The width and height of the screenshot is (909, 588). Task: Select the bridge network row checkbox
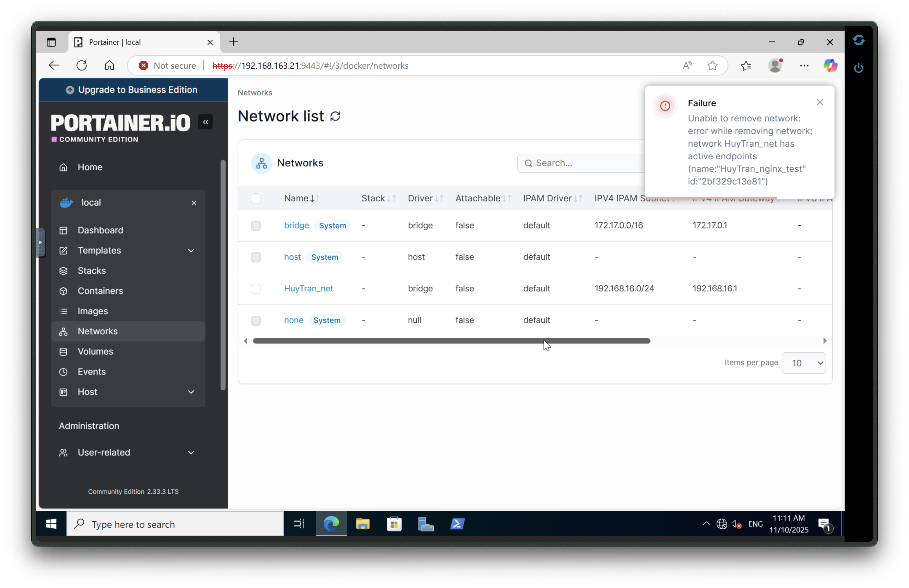tap(256, 226)
